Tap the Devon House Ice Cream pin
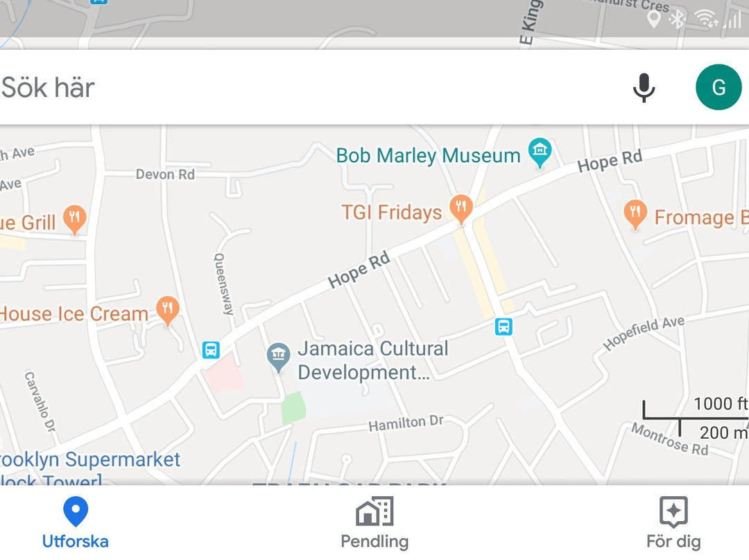749x560 pixels. pos(168,310)
